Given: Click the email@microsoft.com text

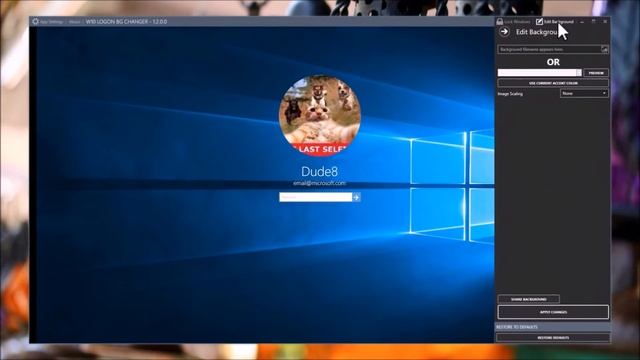Looking at the screenshot, I should 320,183.
